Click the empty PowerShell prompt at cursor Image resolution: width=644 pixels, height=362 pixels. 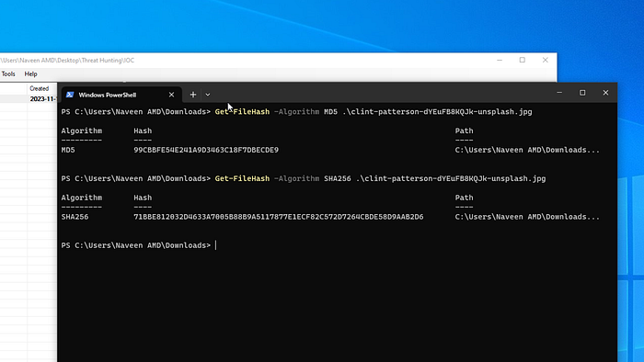pos(139,245)
